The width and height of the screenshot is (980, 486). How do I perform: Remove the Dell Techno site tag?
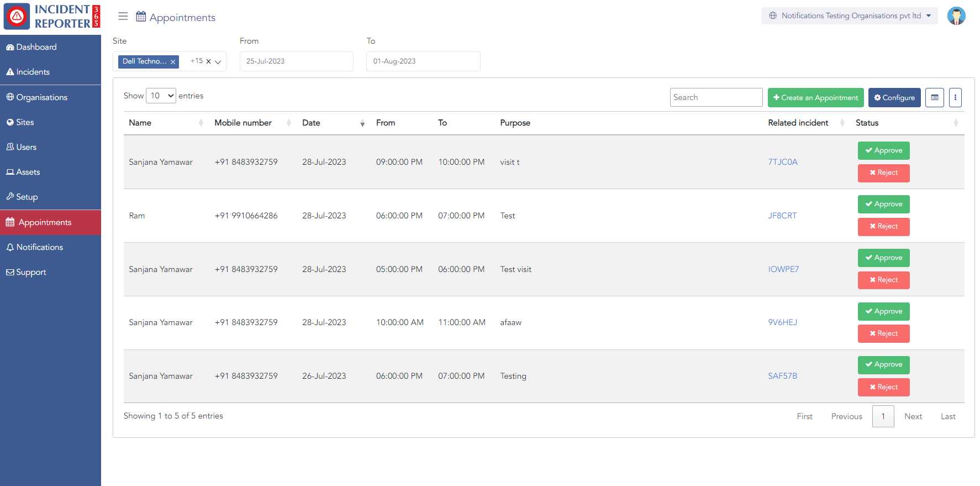(x=173, y=62)
